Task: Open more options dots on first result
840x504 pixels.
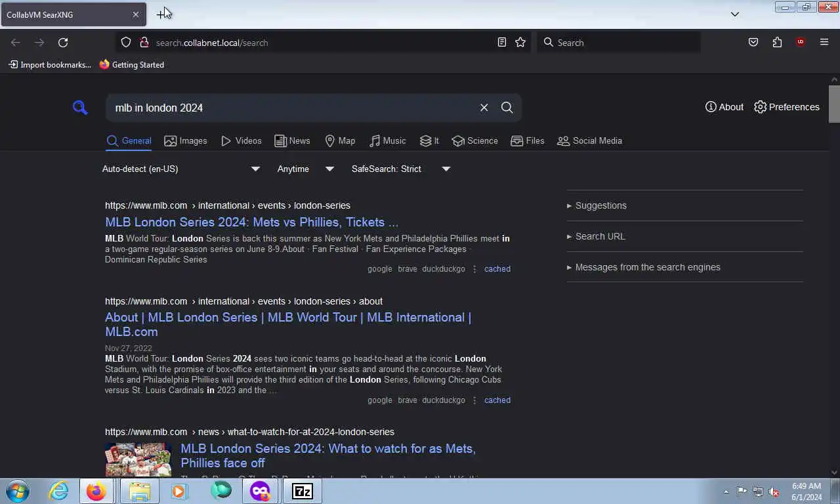Action: pyautogui.click(x=474, y=269)
